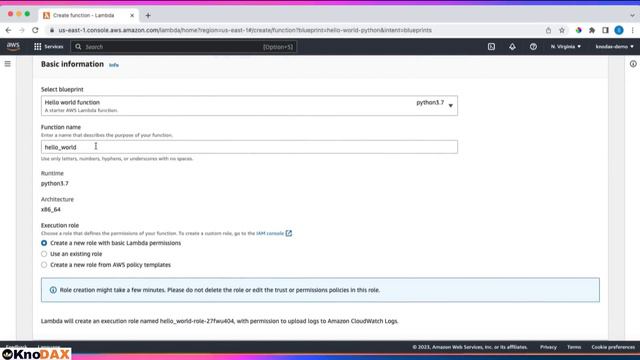Open the help question mark menu

click(533, 47)
